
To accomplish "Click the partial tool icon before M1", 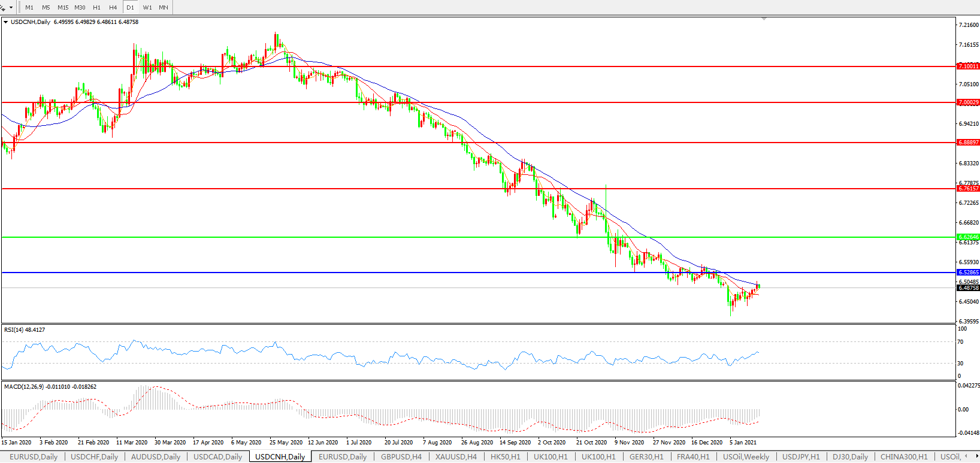I will click(3, 7).
